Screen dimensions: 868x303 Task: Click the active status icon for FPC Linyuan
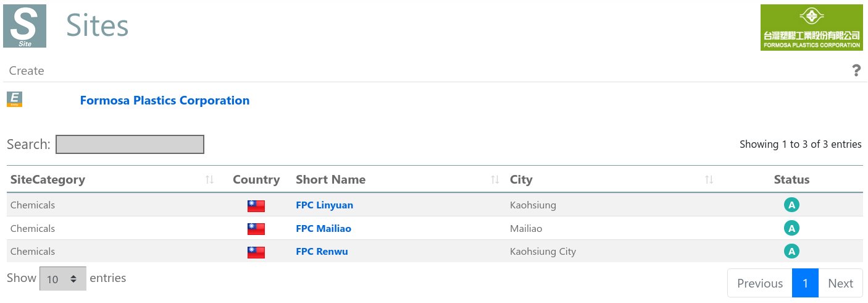pyautogui.click(x=791, y=205)
